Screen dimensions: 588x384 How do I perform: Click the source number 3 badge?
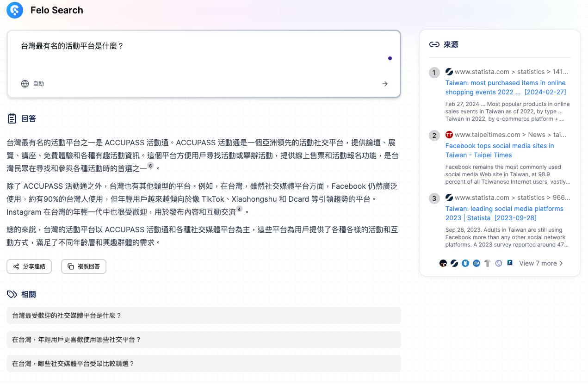(x=434, y=198)
